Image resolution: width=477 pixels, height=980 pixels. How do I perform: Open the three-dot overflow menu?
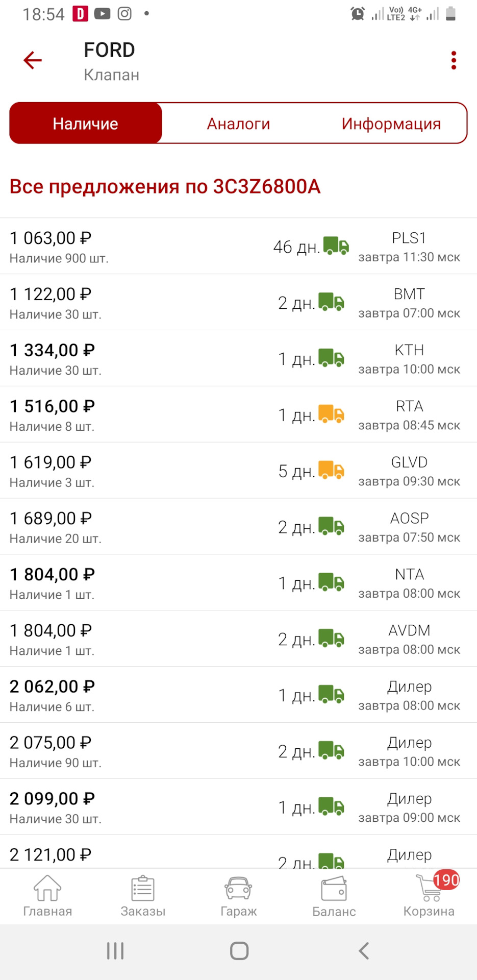(454, 60)
